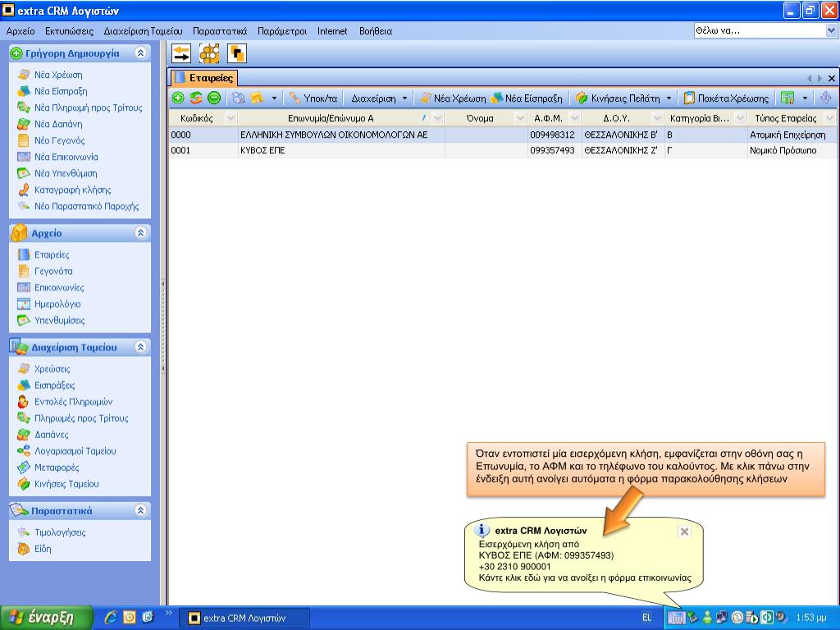Click the orange clustered circles icon in top toolbar
The height and width of the screenshot is (630, 840).
tap(209, 53)
